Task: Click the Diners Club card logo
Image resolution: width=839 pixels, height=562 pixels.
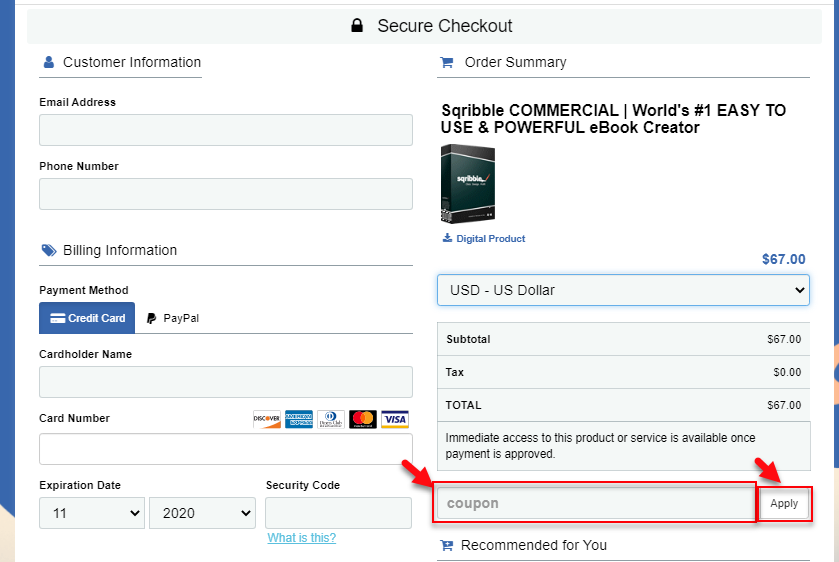Action: [331, 419]
